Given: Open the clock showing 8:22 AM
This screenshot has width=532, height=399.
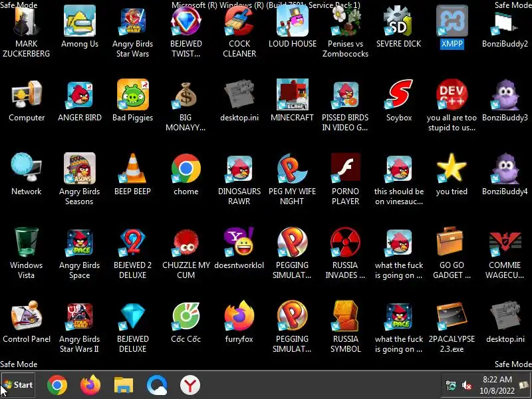Looking at the screenshot, I should pos(497,385).
